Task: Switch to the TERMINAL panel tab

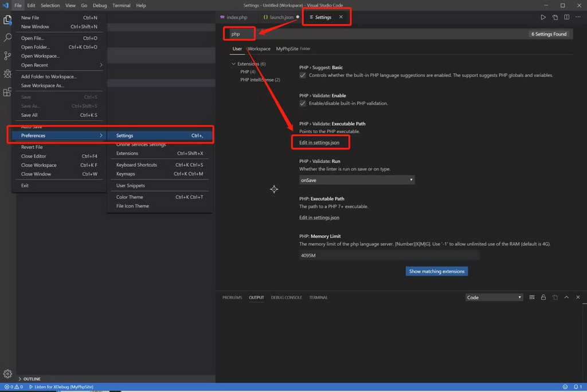Action: pyautogui.click(x=318, y=297)
